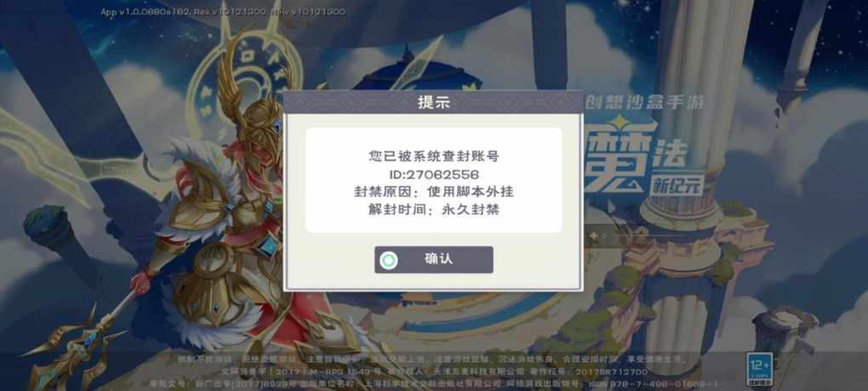Click the App version text at top

point(223,12)
